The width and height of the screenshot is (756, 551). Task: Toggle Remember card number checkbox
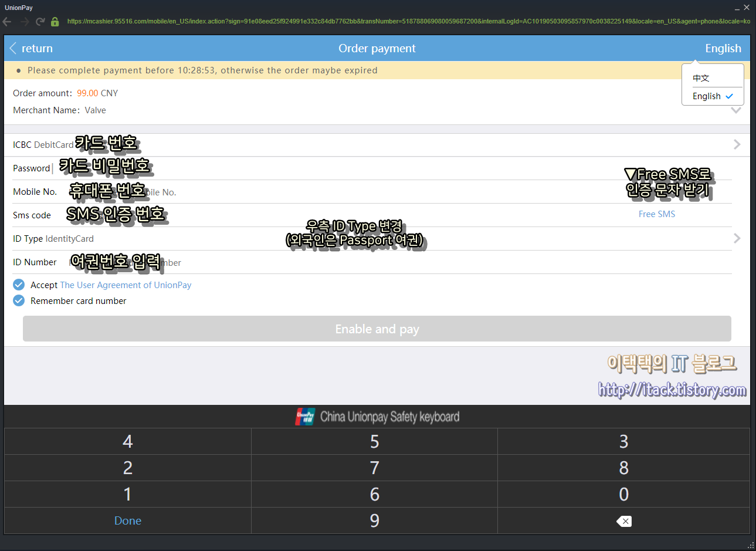click(19, 300)
